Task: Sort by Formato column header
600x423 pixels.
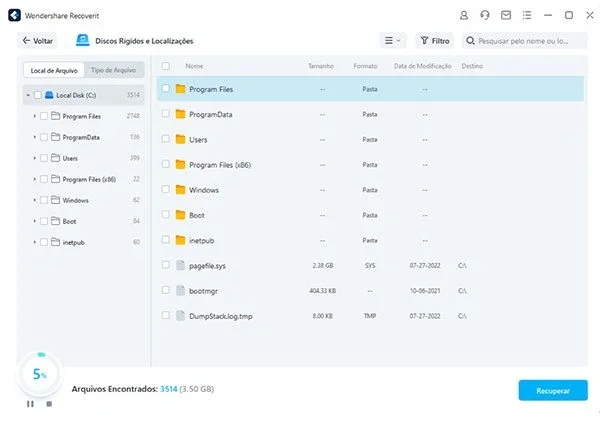Action: [365, 66]
